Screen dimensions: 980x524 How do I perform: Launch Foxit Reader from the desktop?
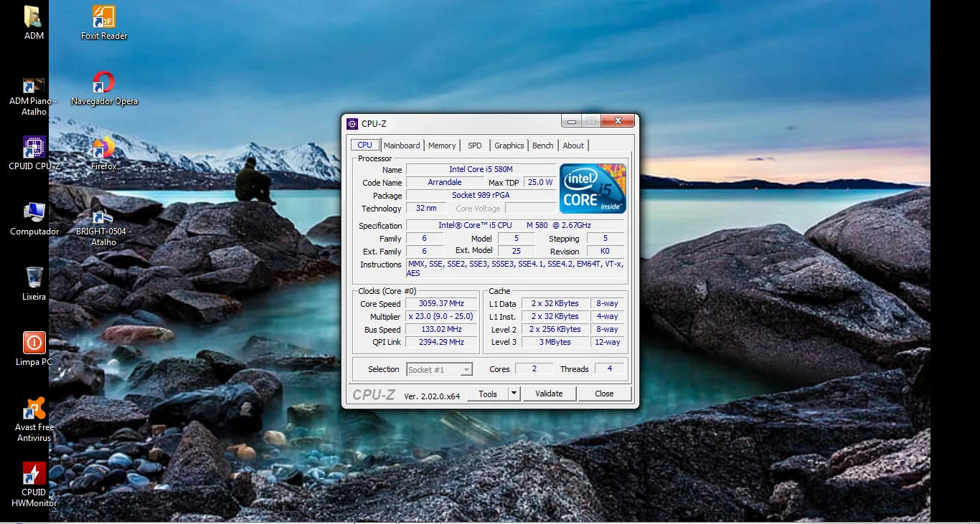pyautogui.click(x=104, y=17)
